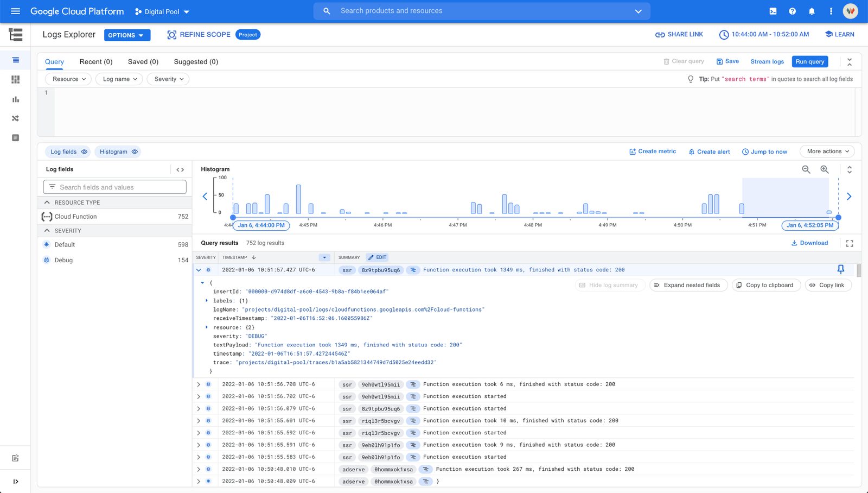
Task: Collapse the expanded 10:51:57.427 log entry
Action: coord(199,270)
